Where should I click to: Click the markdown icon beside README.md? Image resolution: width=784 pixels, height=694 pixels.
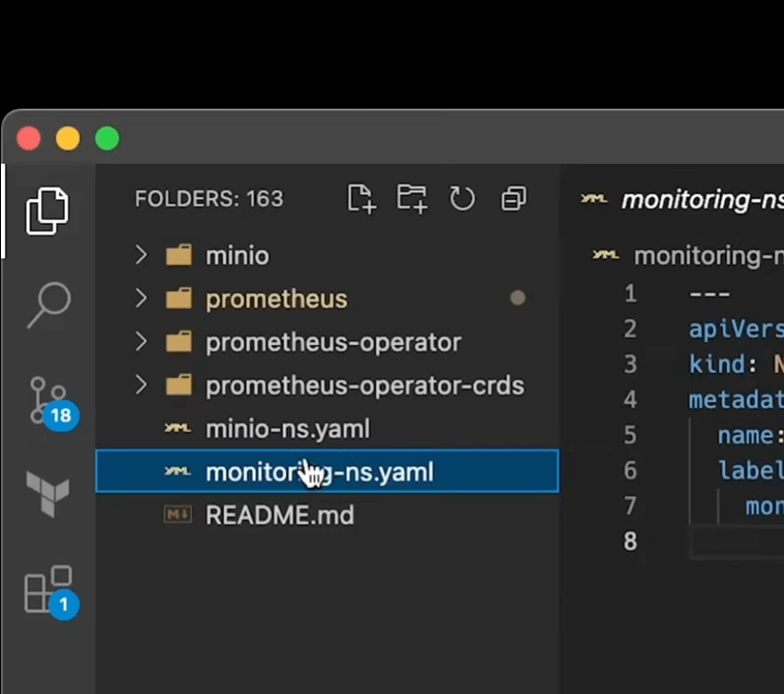point(177,514)
